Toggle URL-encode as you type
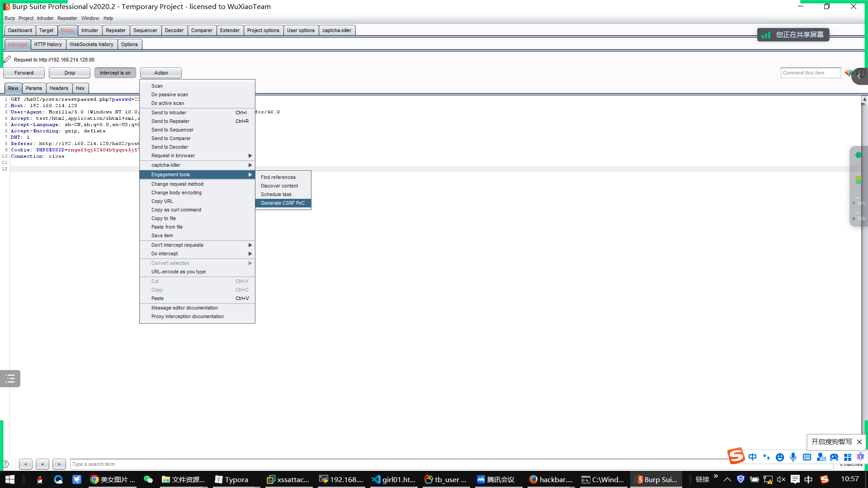 coord(197,272)
